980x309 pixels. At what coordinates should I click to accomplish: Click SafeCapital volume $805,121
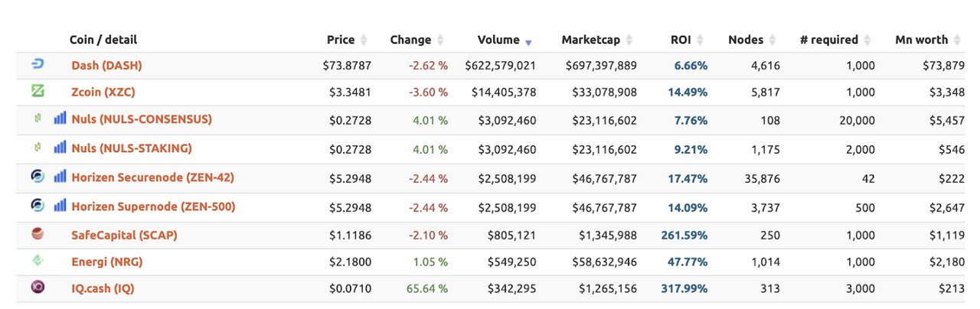511,235
